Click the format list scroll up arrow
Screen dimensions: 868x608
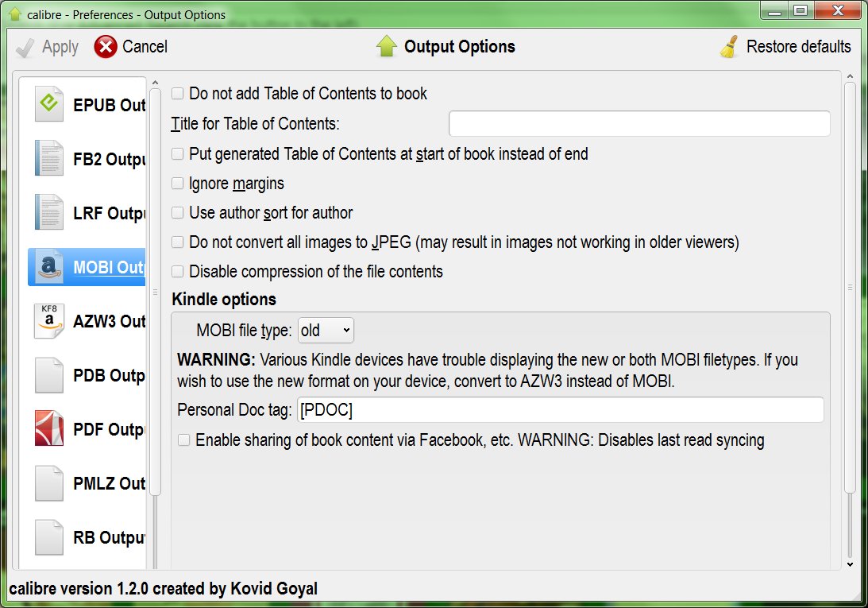pyautogui.click(x=155, y=83)
